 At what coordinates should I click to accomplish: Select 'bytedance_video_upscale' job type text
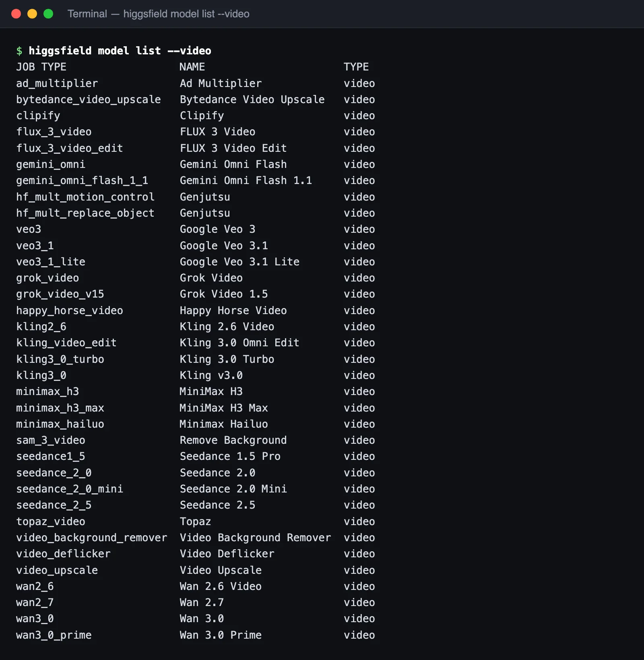coord(89,99)
